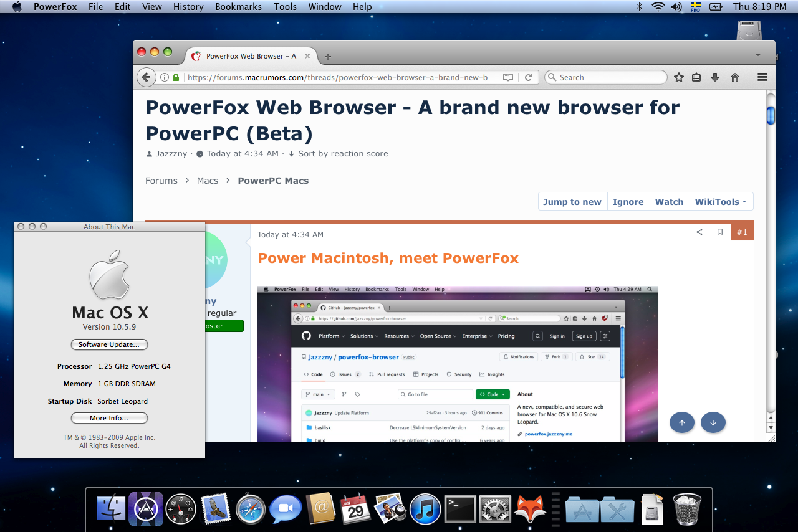Viewport: 798px width, 532px height.
Task: Open Dashboard from the Dock
Action: (x=181, y=508)
